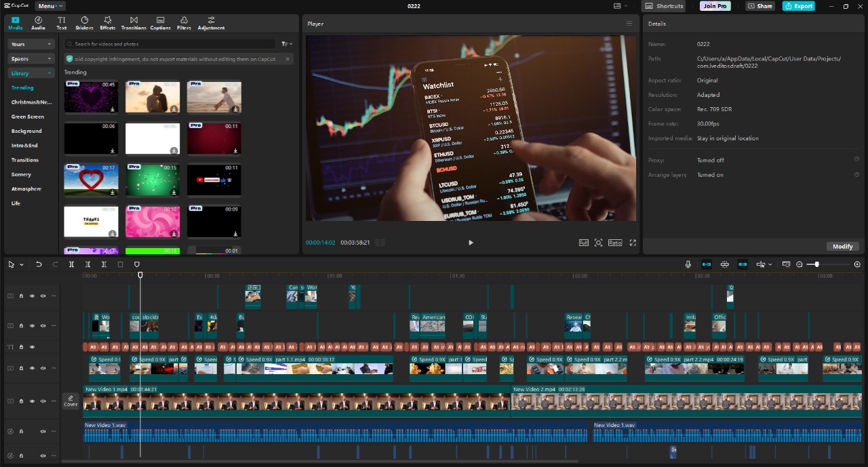Viewport: 868px width, 467px height.
Task: Hide the New Video 1.mp4 main track
Action: pos(32,401)
